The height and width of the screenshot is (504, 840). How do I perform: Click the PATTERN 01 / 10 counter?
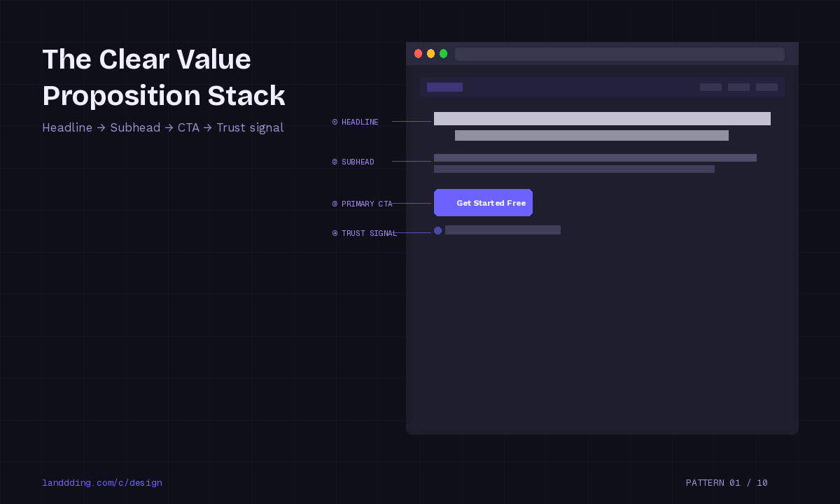point(727,482)
